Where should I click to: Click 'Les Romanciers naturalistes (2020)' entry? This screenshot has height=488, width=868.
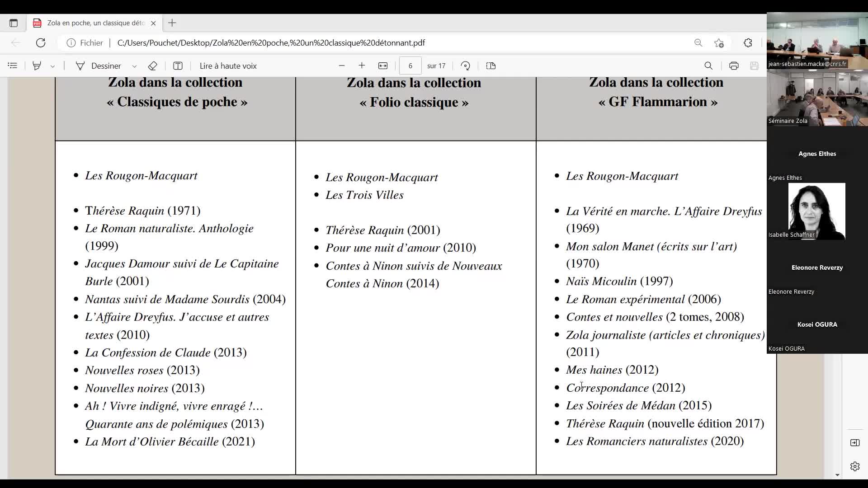[x=655, y=441]
